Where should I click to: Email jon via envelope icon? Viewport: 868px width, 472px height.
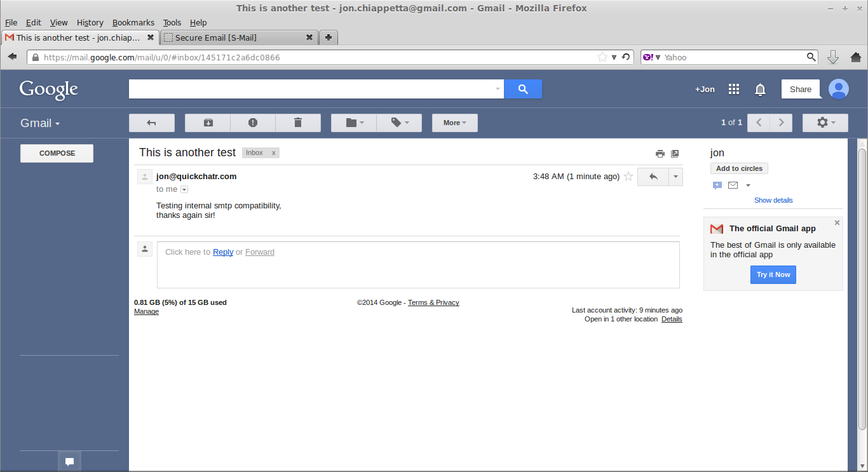coord(733,185)
